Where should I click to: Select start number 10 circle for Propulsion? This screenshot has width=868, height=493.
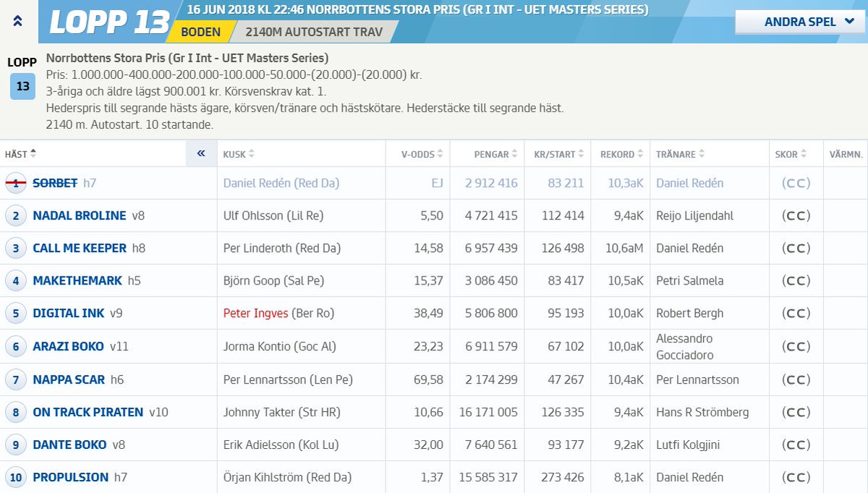point(16,478)
